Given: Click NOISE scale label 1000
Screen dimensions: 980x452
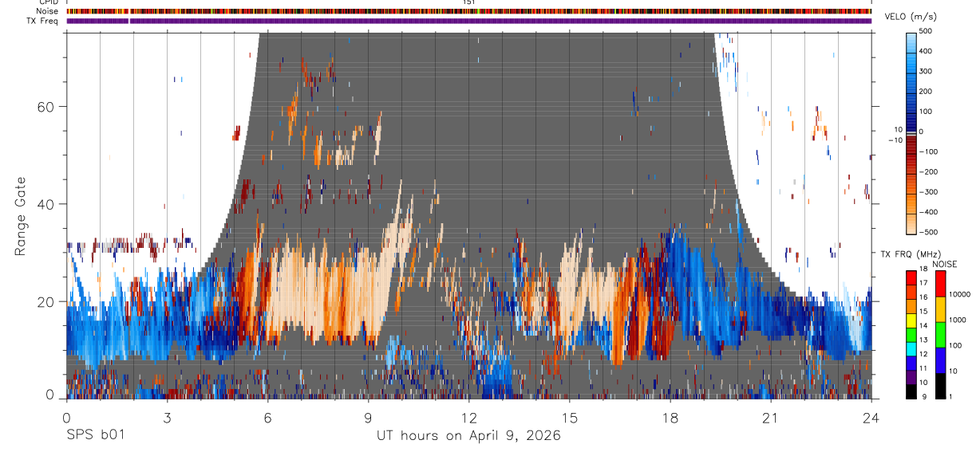Looking at the screenshot, I should coord(958,320).
